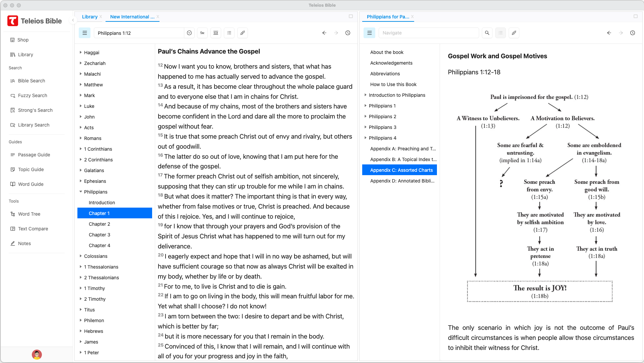Image resolution: width=644 pixels, height=363 pixels.
Task: Open passage dropdown next to Philippians 1:12
Action: pos(189,33)
